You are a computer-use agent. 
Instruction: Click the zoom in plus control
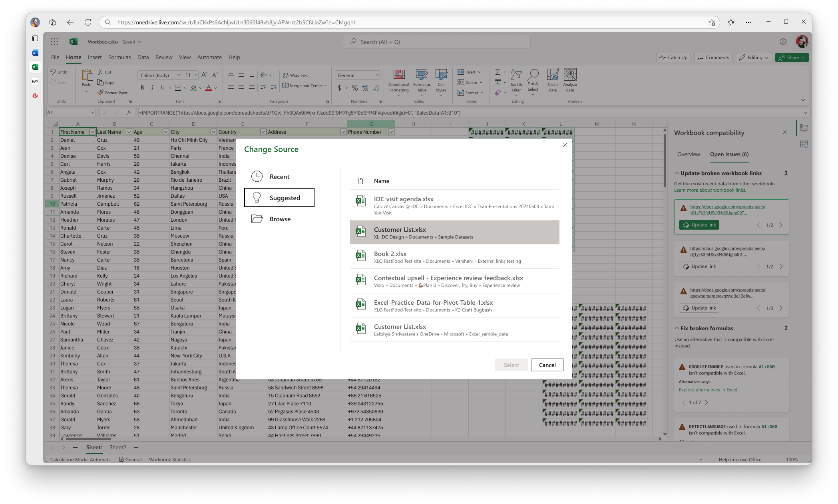[803, 459]
